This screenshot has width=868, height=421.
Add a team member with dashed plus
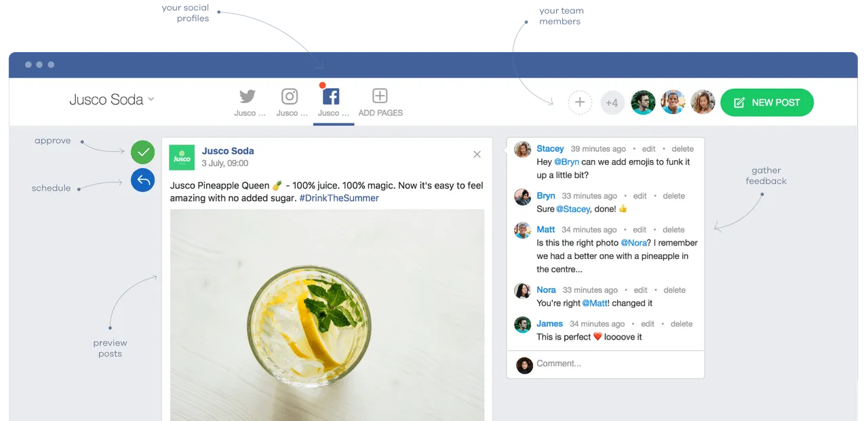[x=580, y=102]
